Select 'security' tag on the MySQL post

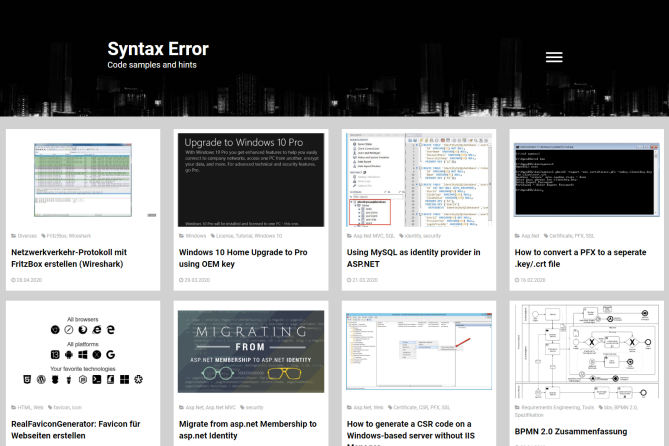tap(432, 236)
